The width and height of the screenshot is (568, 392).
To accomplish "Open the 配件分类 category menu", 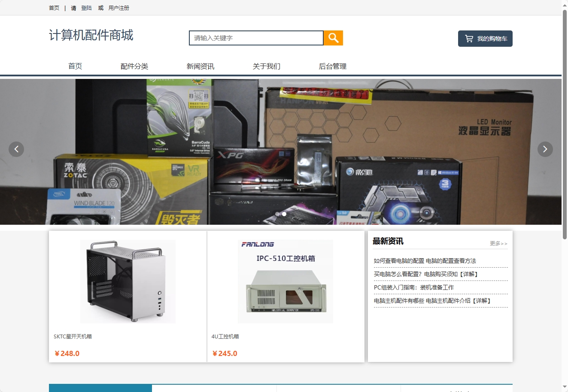I will [134, 66].
